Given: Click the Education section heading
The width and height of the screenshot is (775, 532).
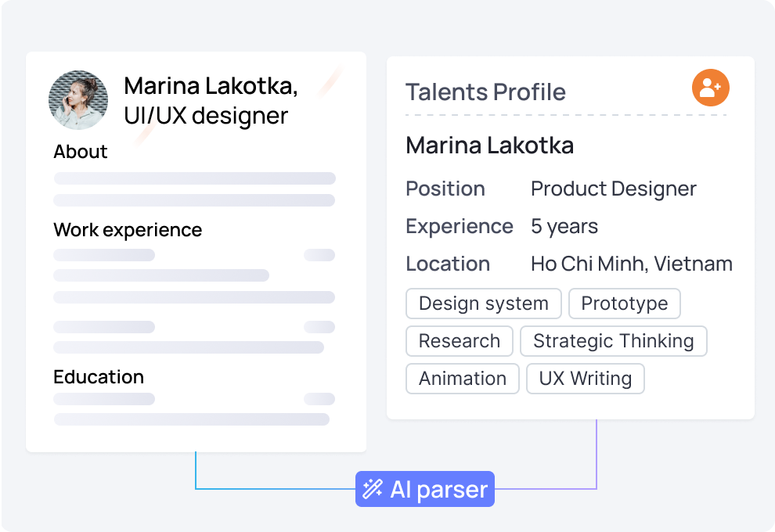Looking at the screenshot, I should [99, 377].
